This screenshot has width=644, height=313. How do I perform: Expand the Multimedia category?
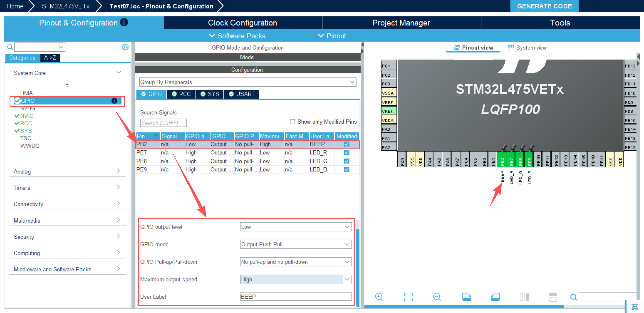67,221
